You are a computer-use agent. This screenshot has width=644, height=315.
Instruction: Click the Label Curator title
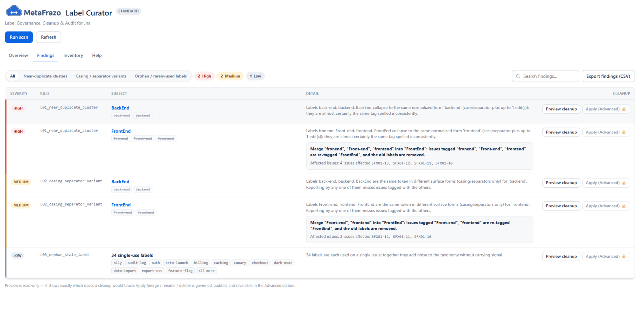(x=89, y=13)
